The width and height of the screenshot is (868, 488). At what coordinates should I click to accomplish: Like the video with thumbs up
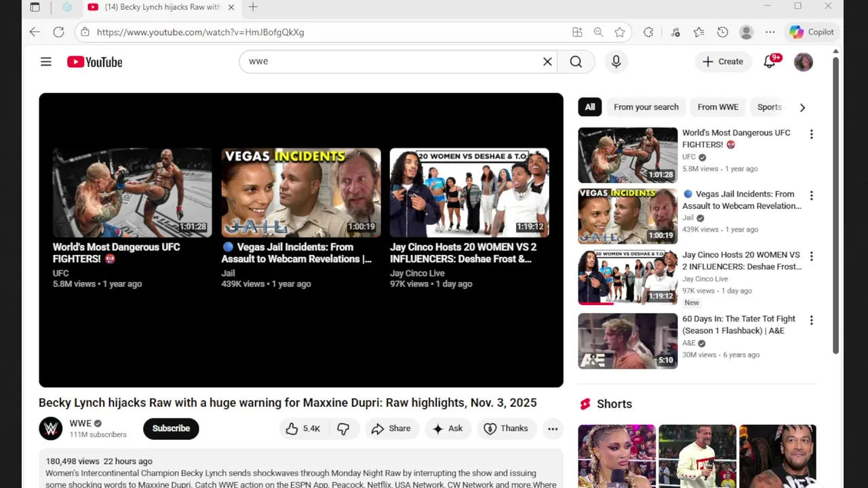[x=302, y=428]
